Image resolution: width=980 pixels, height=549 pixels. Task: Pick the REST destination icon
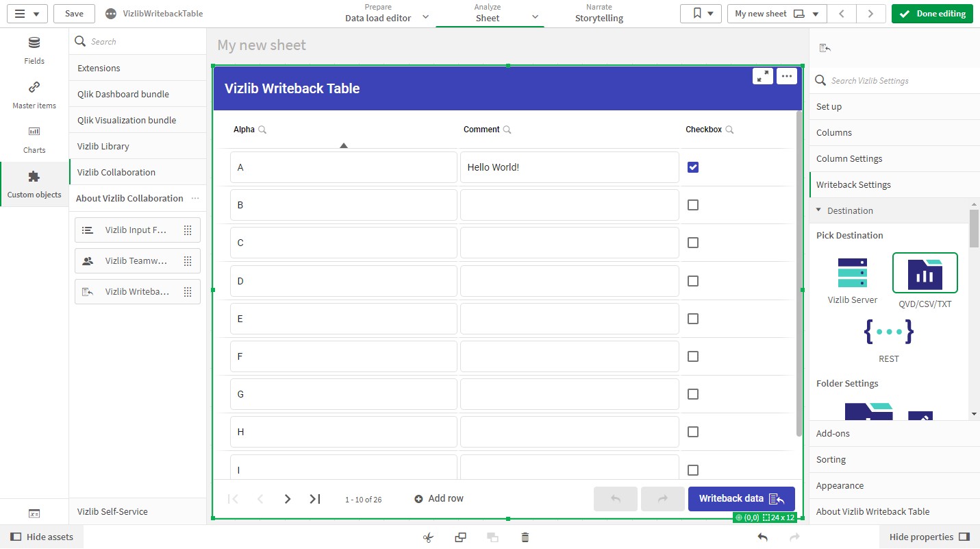click(x=888, y=332)
